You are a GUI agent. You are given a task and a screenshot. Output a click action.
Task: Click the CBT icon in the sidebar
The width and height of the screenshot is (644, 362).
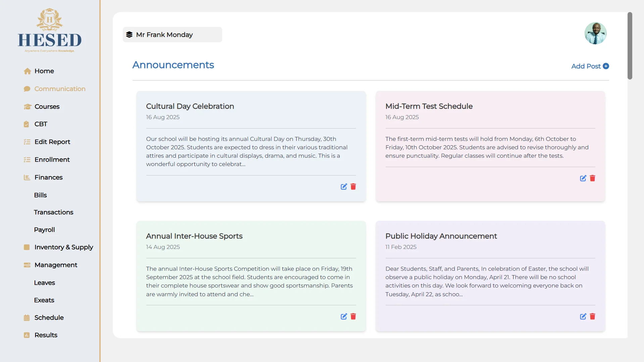(x=27, y=124)
